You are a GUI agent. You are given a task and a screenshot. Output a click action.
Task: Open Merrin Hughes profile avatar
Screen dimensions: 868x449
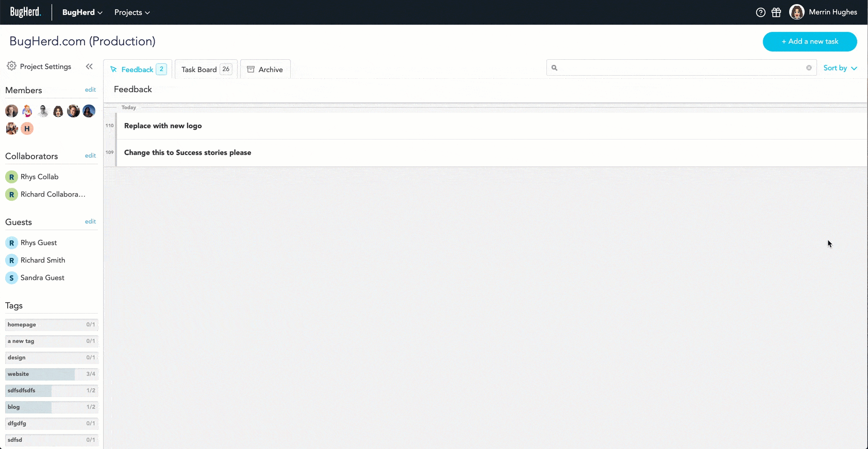pos(797,12)
